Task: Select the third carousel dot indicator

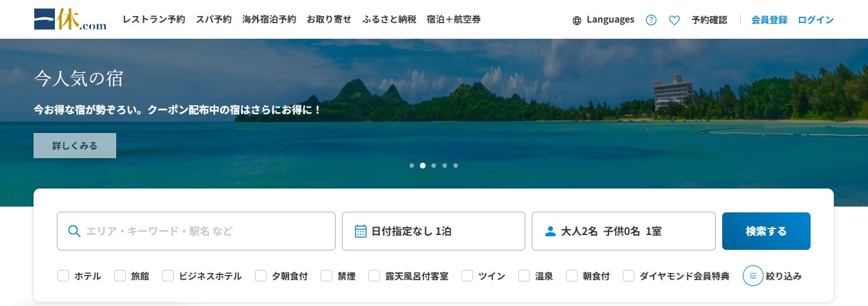Action: pos(434,165)
